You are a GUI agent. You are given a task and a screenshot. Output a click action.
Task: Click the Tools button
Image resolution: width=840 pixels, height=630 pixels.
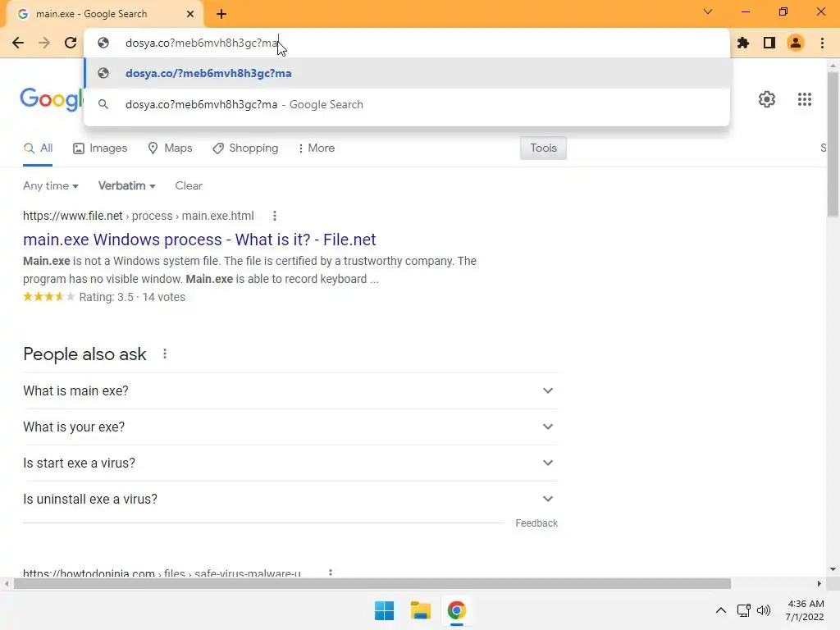[543, 148]
